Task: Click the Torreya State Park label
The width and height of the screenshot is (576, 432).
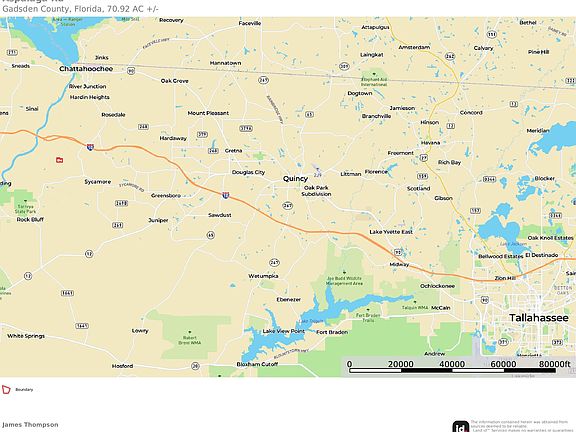Action: click(x=25, y=209)
